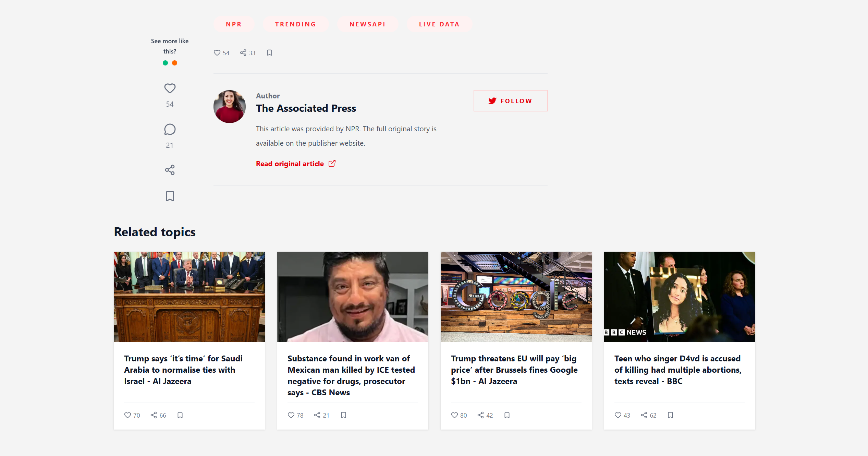Select the NPR tag
This screenshot has height=456, width=868.
(x=234, y=24)
